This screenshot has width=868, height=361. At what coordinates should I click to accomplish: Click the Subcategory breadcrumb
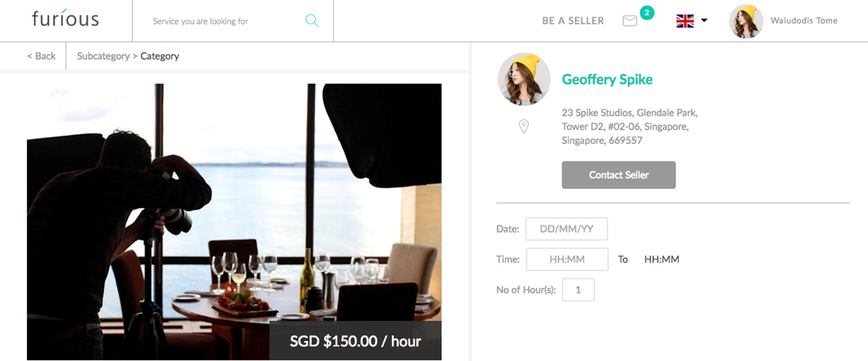coord(103,56)
